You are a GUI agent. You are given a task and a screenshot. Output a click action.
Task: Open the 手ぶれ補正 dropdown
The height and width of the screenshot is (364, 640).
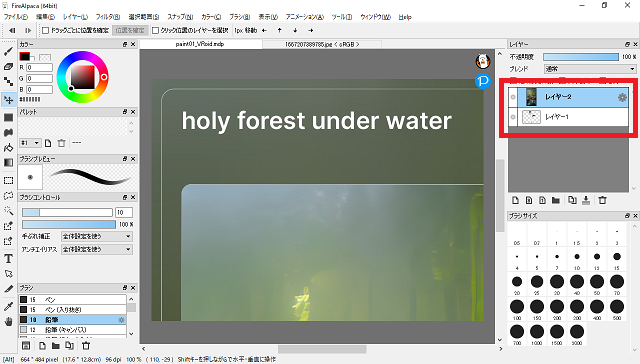tap(97, 236)
